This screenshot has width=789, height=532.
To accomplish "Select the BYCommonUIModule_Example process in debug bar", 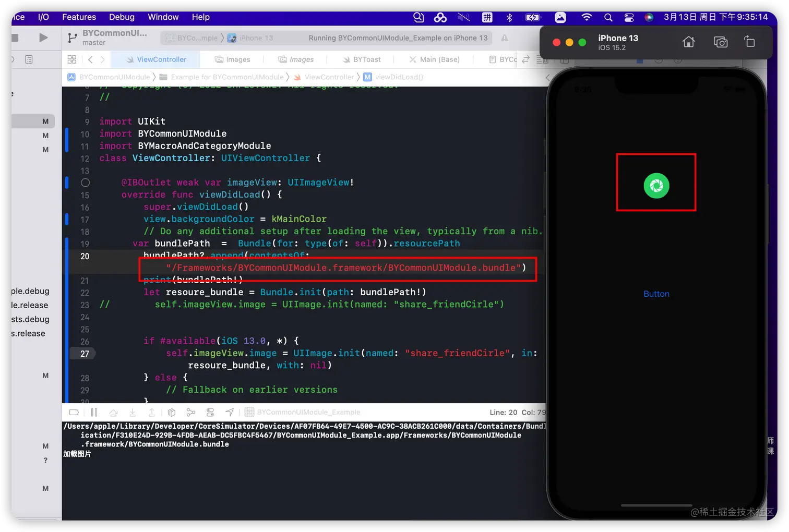I will tap(303, 413).
